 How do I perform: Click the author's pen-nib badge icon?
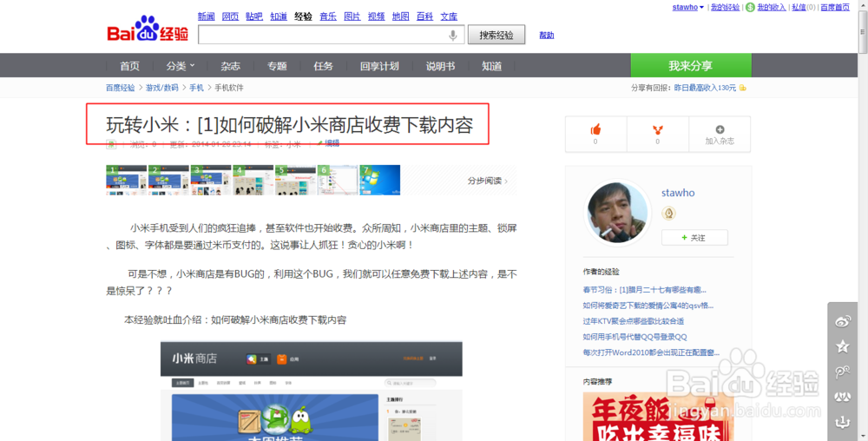tap(668, 213)
